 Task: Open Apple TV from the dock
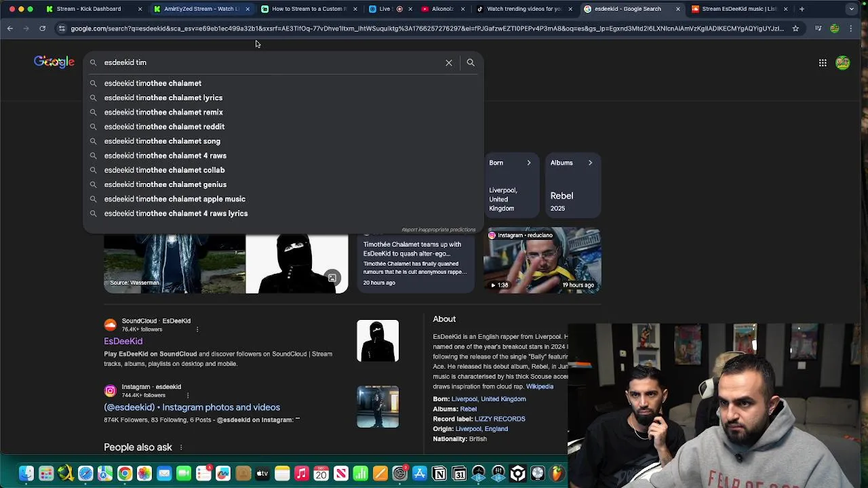click(x=262, y=473)
